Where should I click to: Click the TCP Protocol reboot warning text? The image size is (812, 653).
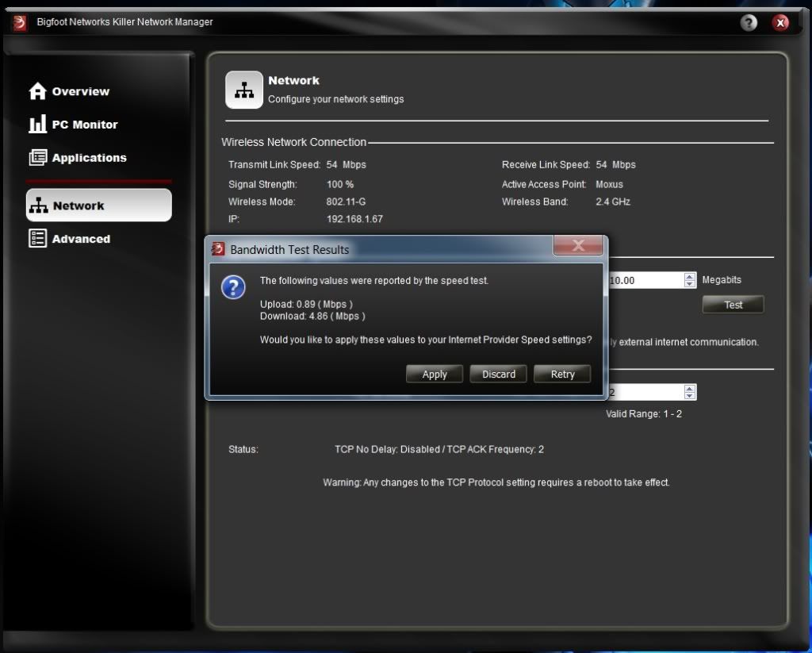point(496,482)
